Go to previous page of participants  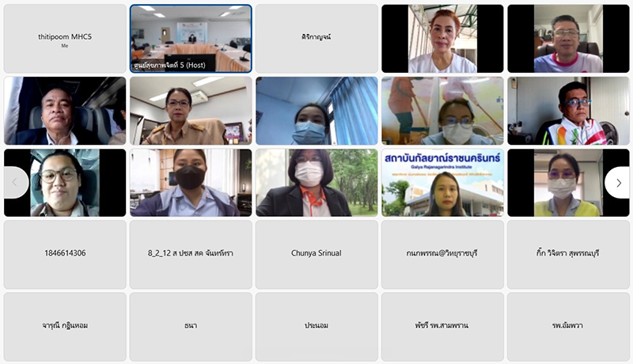(x=15, y=183)
